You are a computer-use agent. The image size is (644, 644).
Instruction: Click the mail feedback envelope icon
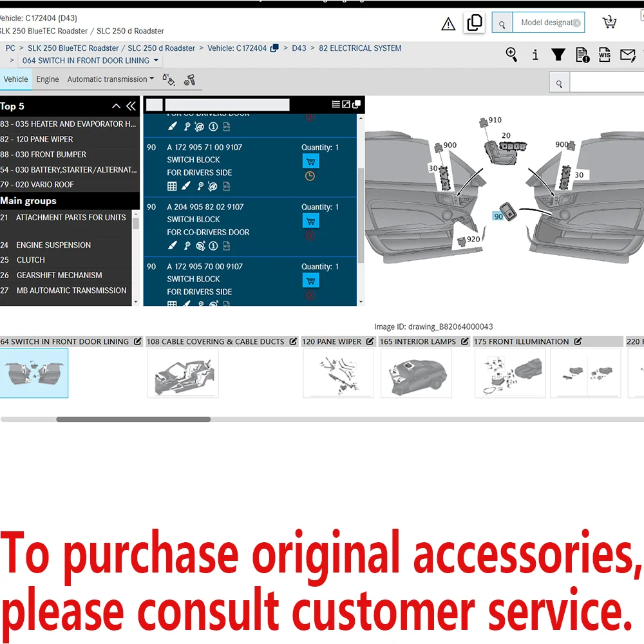[628, 55]
